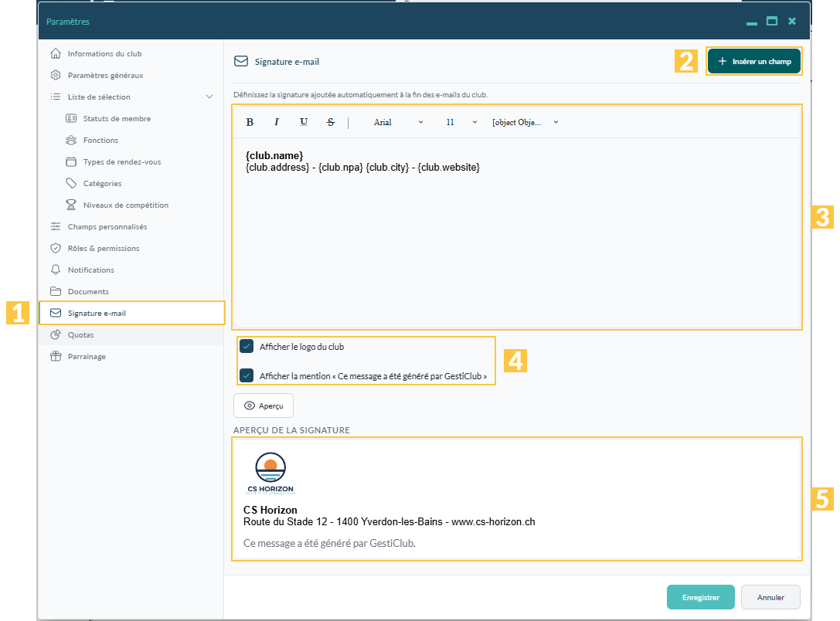
Task: Click the folder icon beside Documents
Action: click(56, 291)
